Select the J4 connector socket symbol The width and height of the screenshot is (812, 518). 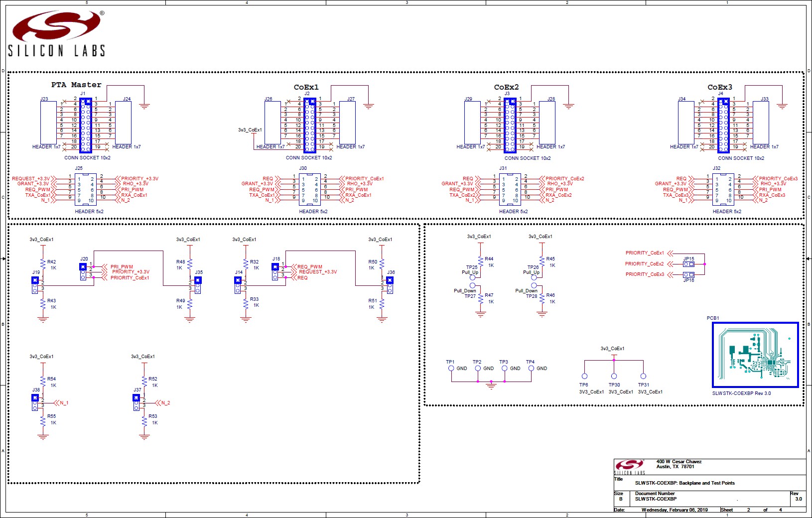[x=723, y=125]
